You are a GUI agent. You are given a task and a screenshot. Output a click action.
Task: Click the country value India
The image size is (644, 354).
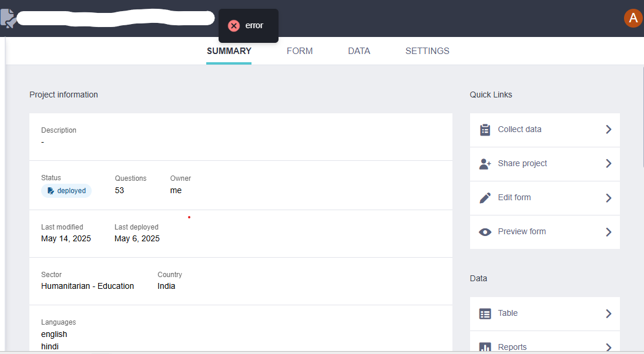(x=166, y=286)
